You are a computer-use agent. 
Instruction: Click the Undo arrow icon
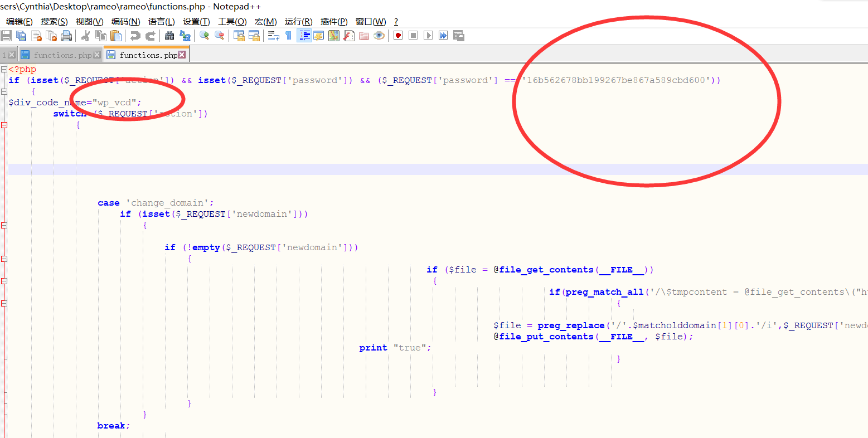pyautogui.click(x=135, y=36)
